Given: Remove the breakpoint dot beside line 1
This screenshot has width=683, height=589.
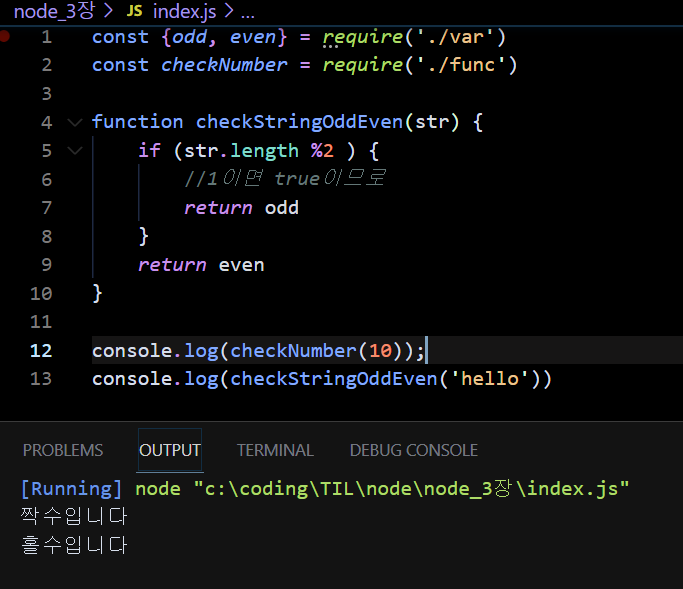Looking at the screenshot, I should point(4,36).
